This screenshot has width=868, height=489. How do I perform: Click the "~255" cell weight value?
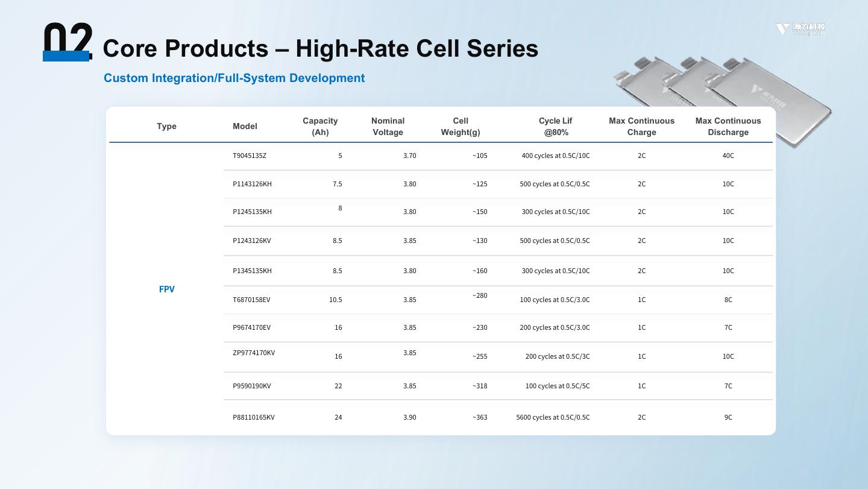(480, 356)
